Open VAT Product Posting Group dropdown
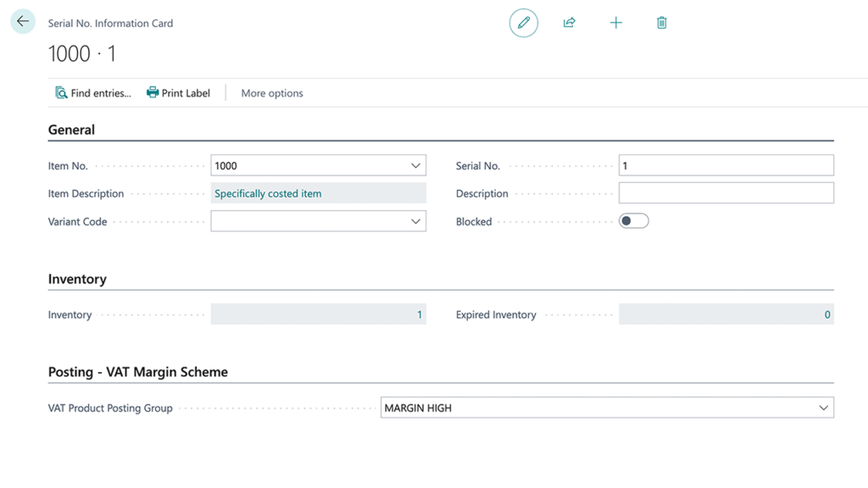 tap(823, 408)
